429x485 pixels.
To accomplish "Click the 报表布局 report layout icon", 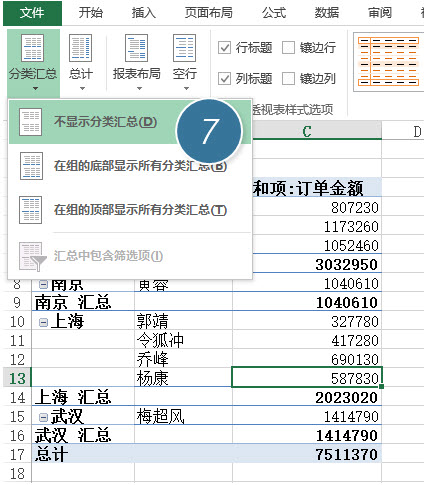I will click(x=136, y=48).
